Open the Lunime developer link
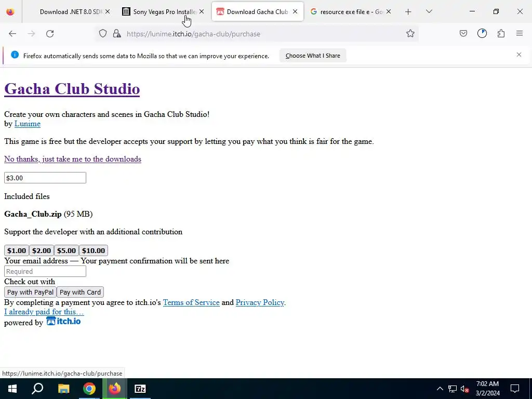The height and width of the screenshot is (399, 532). point(28,124)
